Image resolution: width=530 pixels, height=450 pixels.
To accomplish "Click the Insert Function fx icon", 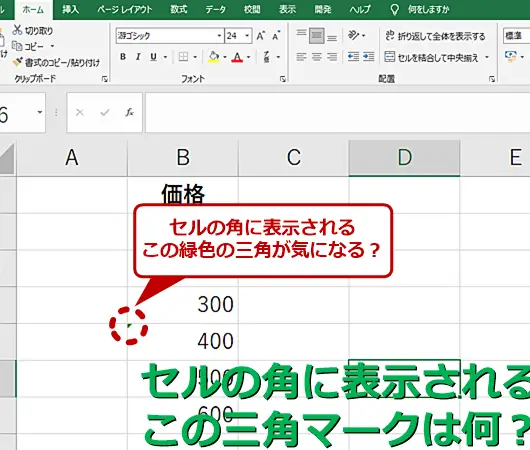I will point(129,112).
